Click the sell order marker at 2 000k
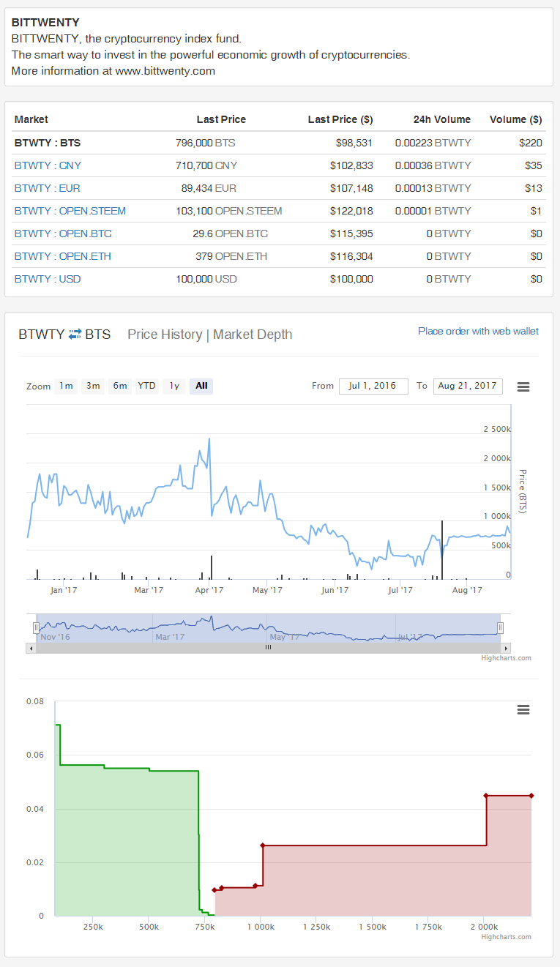This screenshot has height=967, width=560. click(486, 796)
